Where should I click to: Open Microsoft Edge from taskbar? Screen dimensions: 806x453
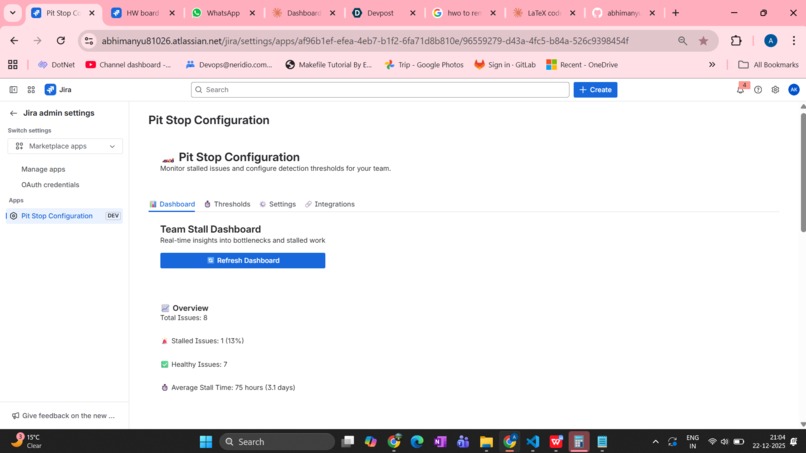pos(417,442)
